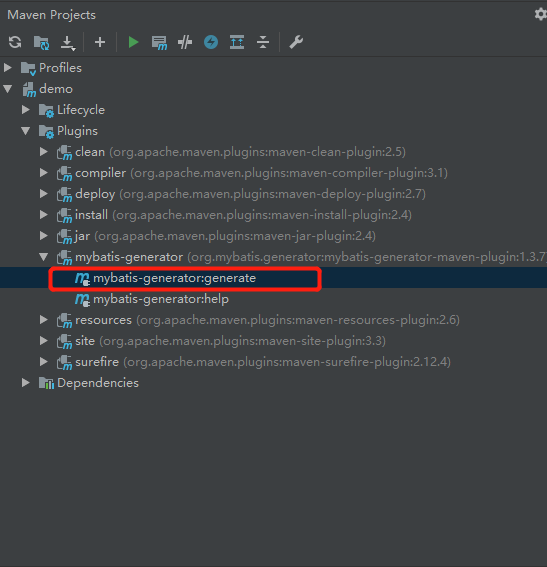Click Reimport All Maven Projects icon

[15, 42]
